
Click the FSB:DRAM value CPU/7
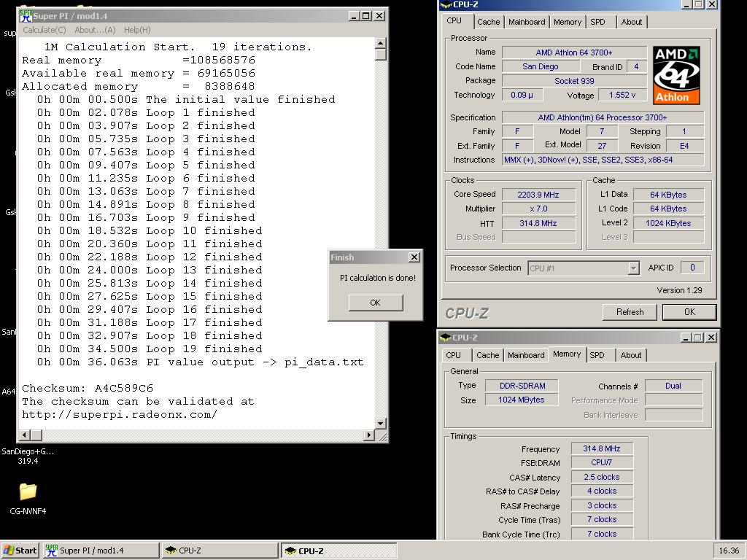coord(602,462)
